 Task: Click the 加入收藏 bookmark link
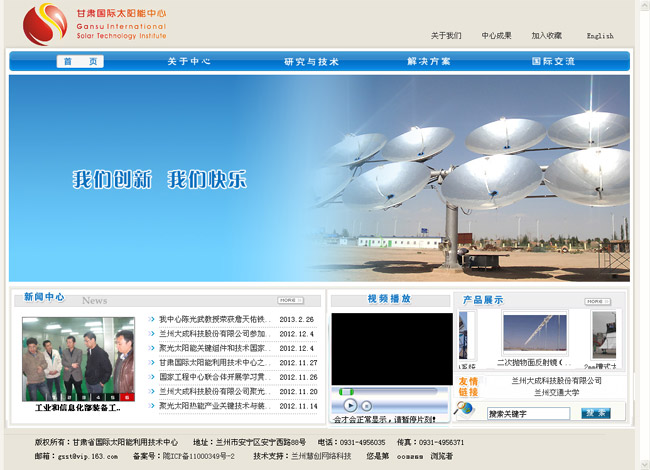(546, 36)
